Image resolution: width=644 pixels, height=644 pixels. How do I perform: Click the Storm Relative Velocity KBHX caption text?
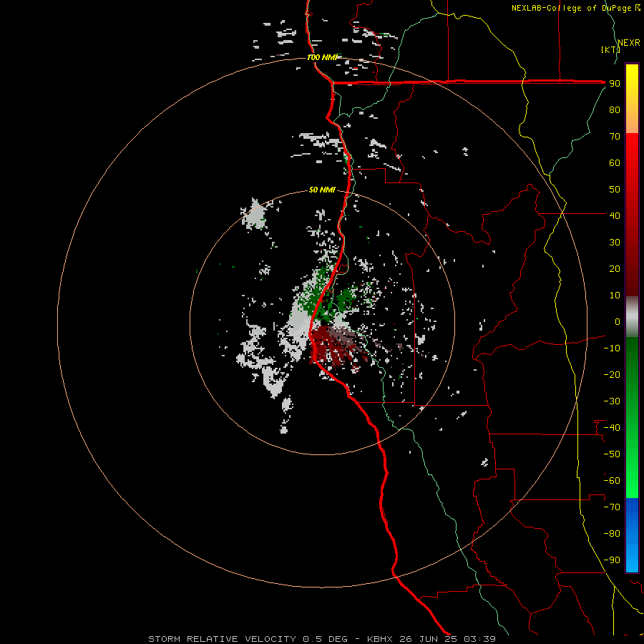coord(322,639)
